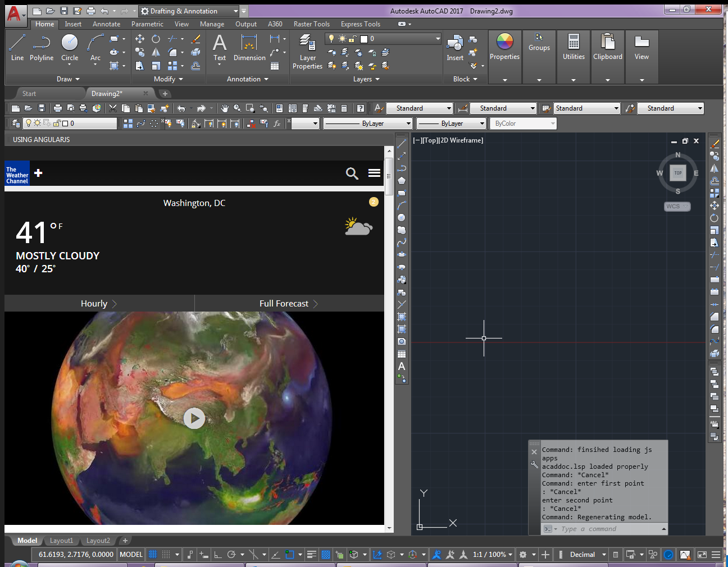Open the A360 Sign In icon
This screenshot has height=567, width=728.
(275, 24)
